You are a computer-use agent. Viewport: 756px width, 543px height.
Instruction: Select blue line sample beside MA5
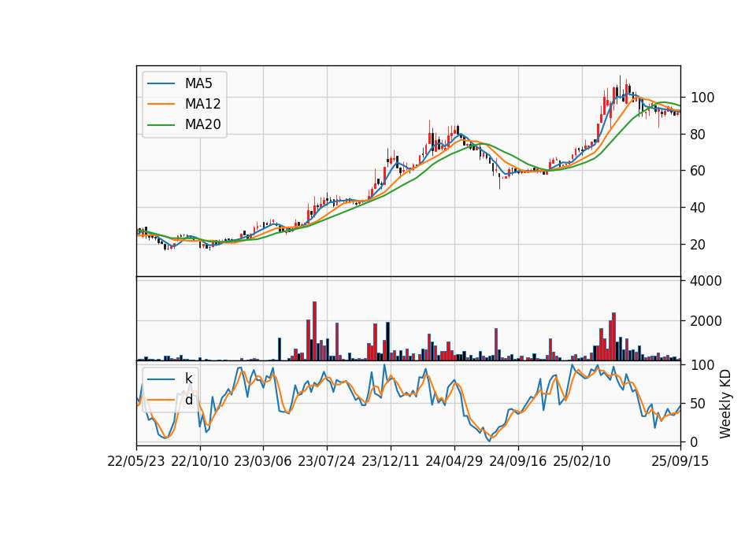[161, 83]
